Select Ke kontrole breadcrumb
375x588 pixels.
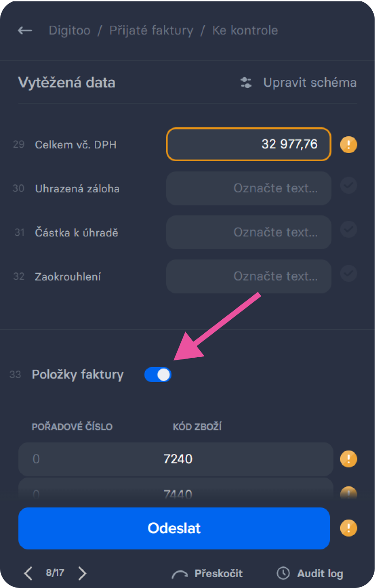click(x=245, y=31)
